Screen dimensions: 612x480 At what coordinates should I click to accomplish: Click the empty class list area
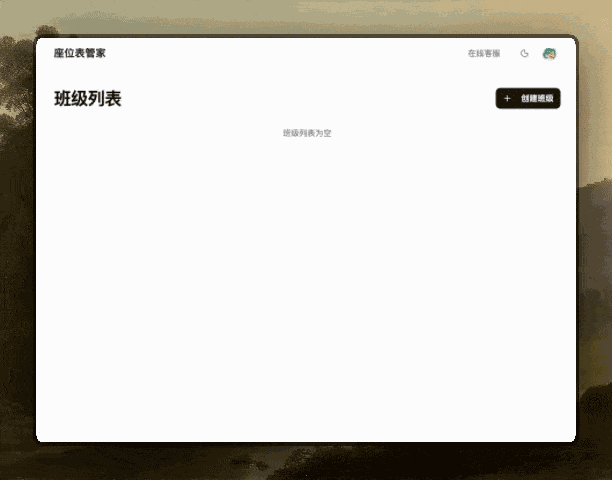306,280
